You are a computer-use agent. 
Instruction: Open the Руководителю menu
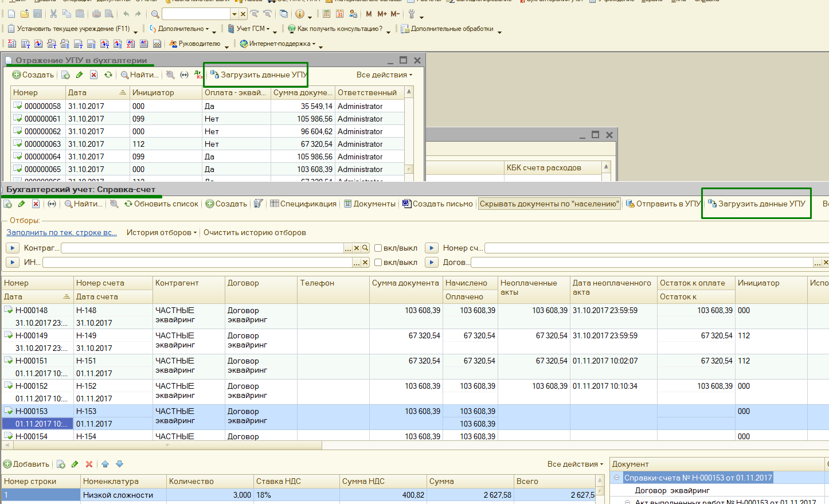click(x=198, y=44)
